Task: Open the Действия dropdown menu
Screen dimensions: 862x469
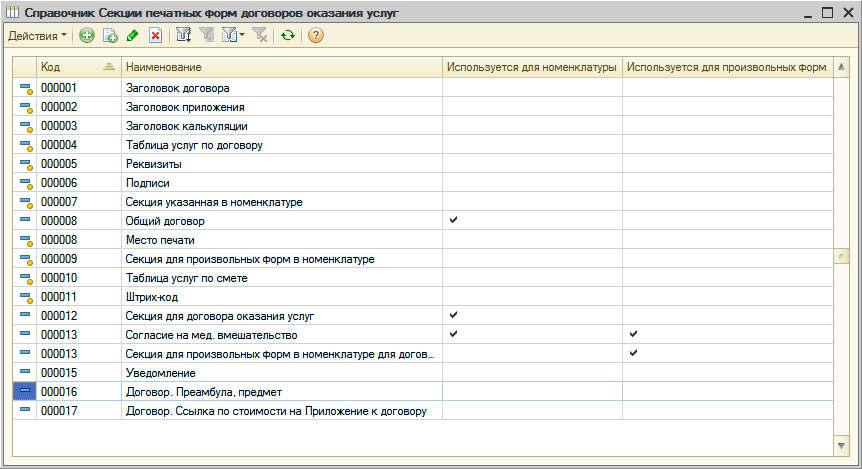Action: pos(38,36)
